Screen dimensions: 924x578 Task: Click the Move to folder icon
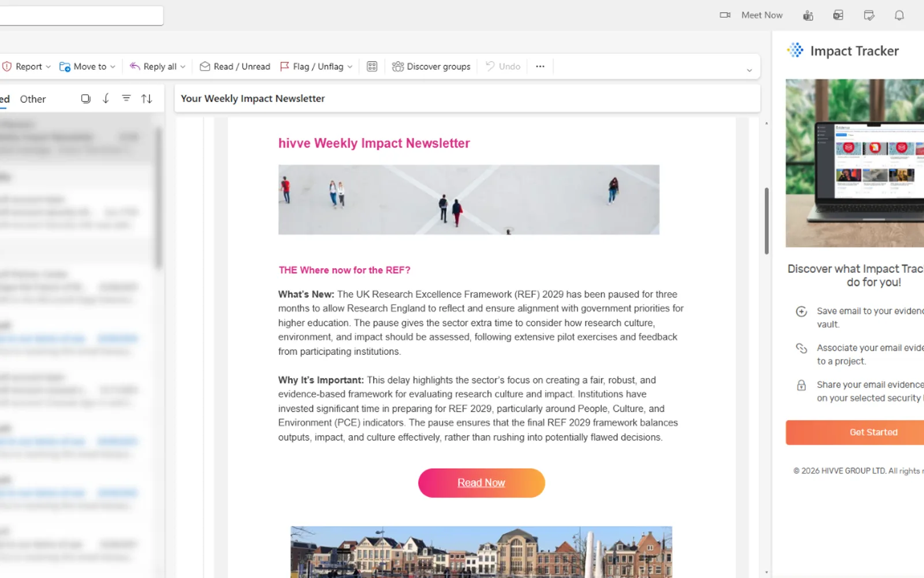coord(65,66)
